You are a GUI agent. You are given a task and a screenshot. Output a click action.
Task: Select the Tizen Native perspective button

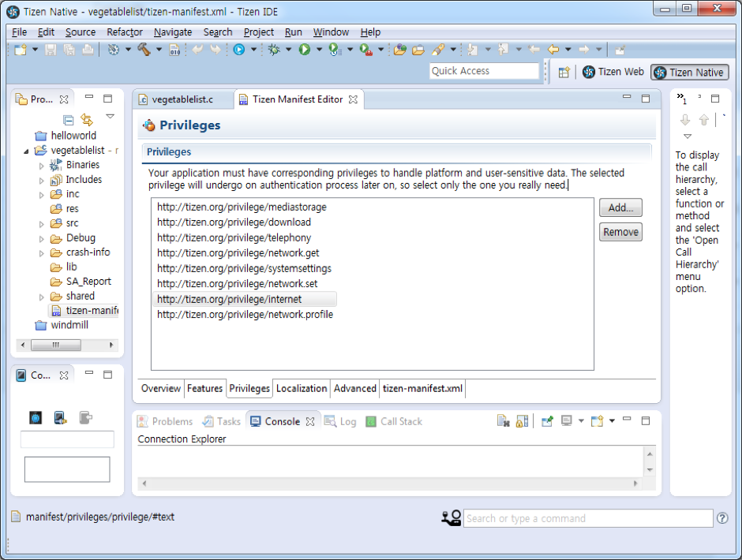[689, 73]
